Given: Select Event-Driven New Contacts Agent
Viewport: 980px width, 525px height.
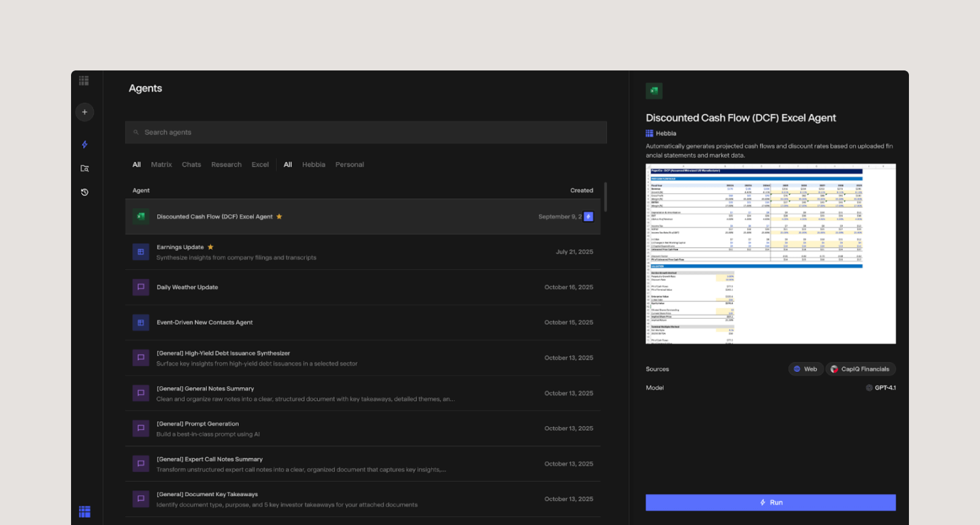Looking at the screenshot, I should 363,322.
